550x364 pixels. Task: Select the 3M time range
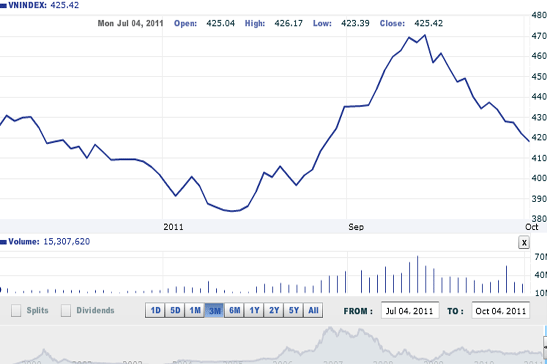pyautogui.click(x=214, y=310)
